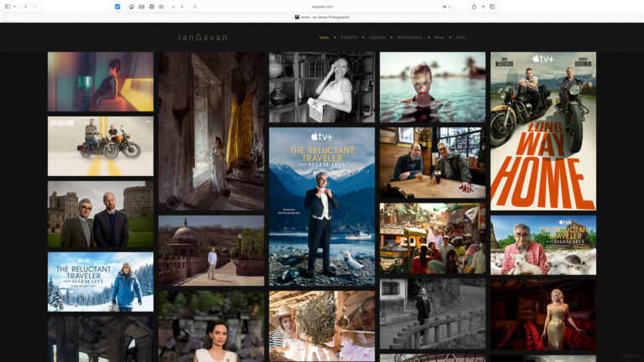
Task: Open the Portraiture navigation item
Action: (x=409, y=38)
